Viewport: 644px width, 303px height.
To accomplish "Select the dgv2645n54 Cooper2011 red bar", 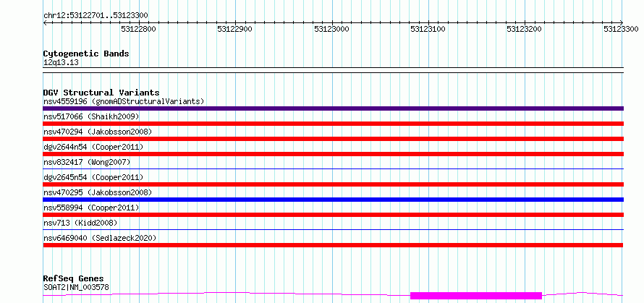I will click(333, 184).
